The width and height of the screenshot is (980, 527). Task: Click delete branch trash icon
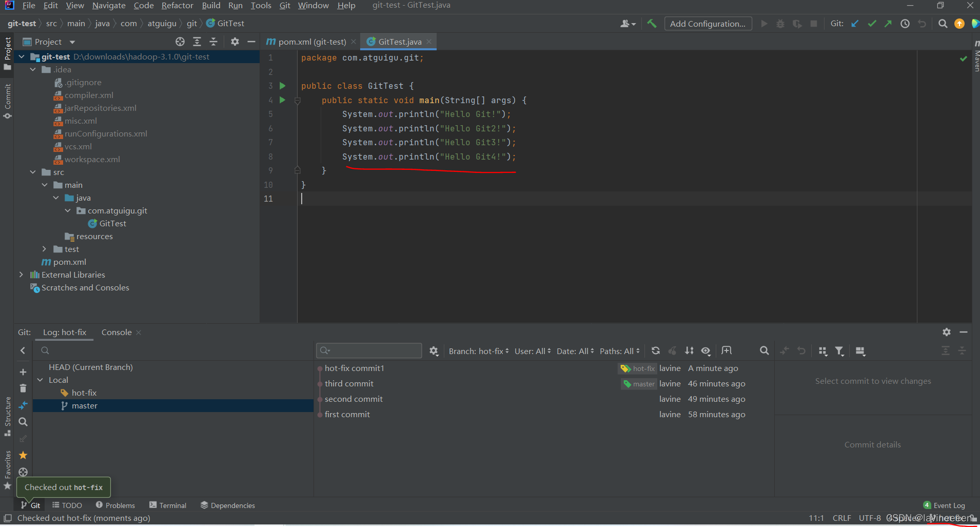coord(23,388)
